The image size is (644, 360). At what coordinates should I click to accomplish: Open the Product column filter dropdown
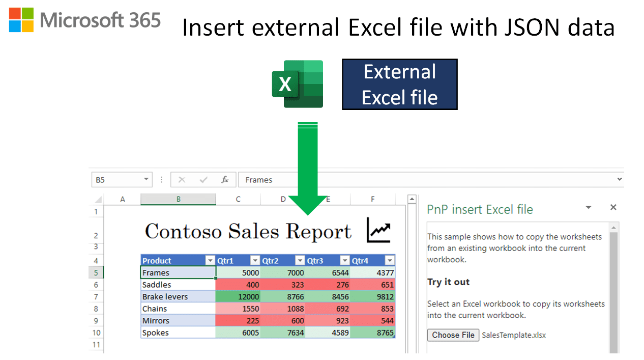pyautogui.click(x=210, y=260)
